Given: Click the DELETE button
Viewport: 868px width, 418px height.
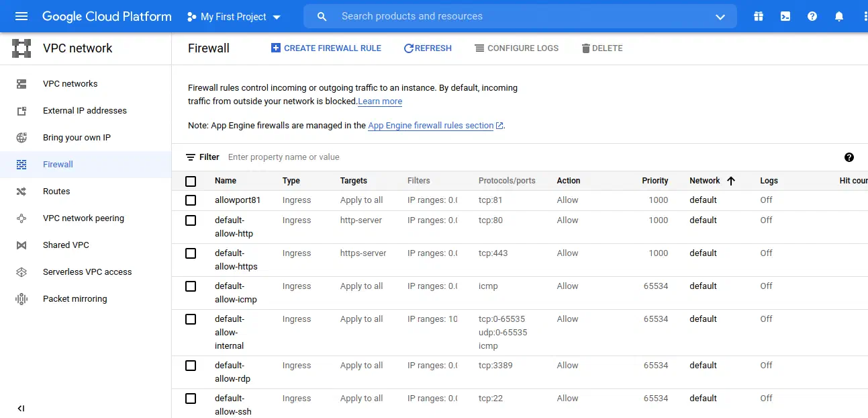Looking at the screenshot, I should pos(602,48).
